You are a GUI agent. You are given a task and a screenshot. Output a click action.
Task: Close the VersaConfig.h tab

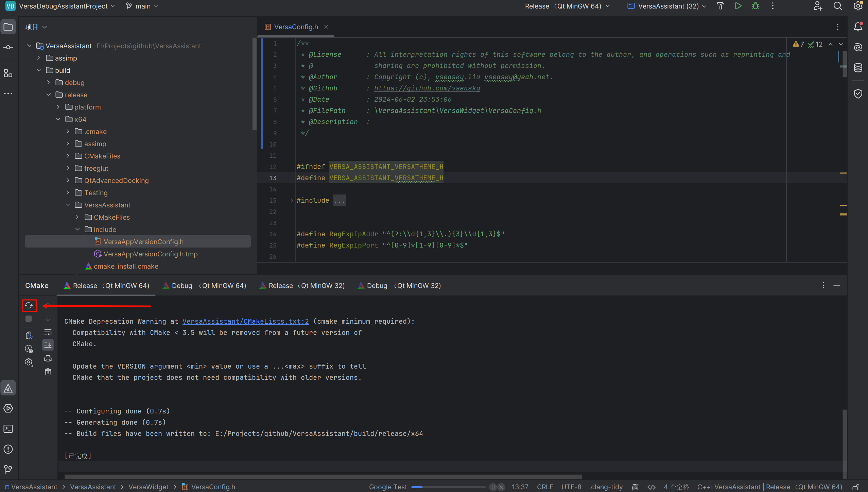(x=326, y=27)
